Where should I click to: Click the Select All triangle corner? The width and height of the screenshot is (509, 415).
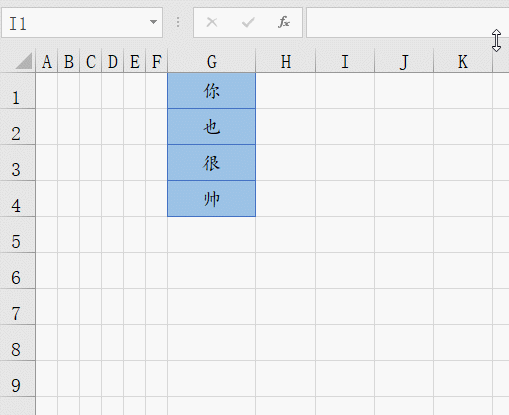pyautogui.click(x=24, y=61)
